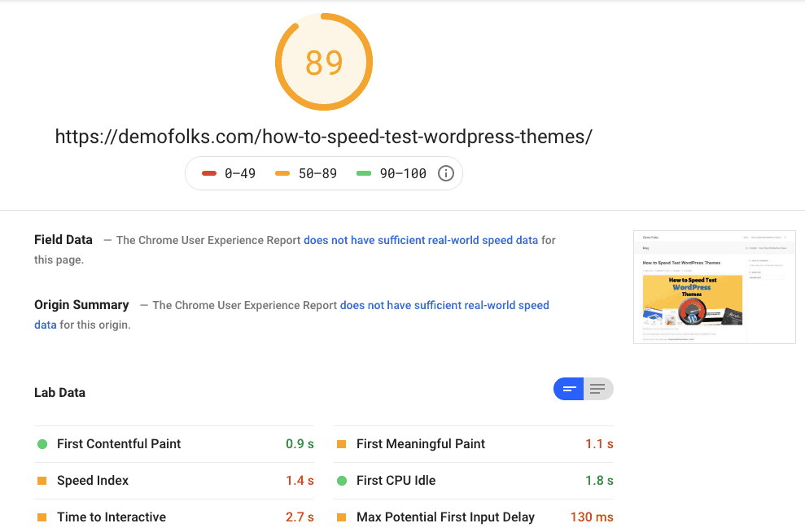
Task: Switch Lab Data to compact bar view
Action: (569, 389)
